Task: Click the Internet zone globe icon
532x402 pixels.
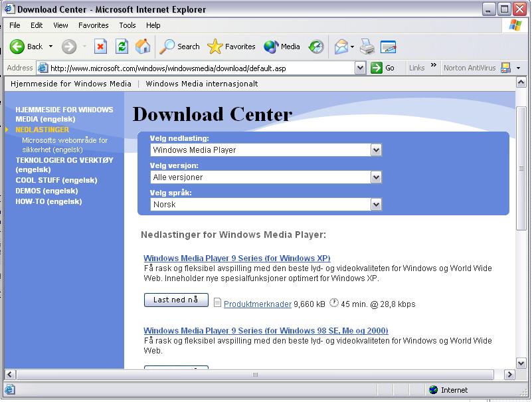Action: point(433,390)
